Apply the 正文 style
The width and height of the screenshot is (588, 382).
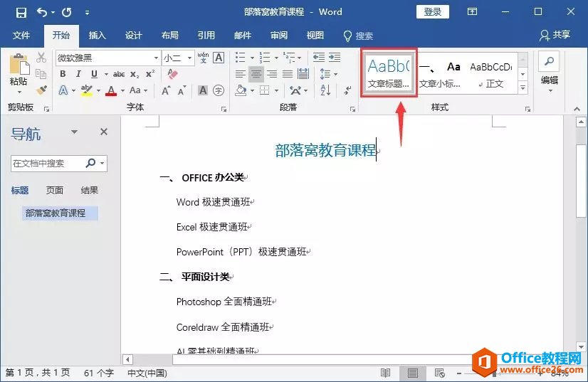click(491, 73)
